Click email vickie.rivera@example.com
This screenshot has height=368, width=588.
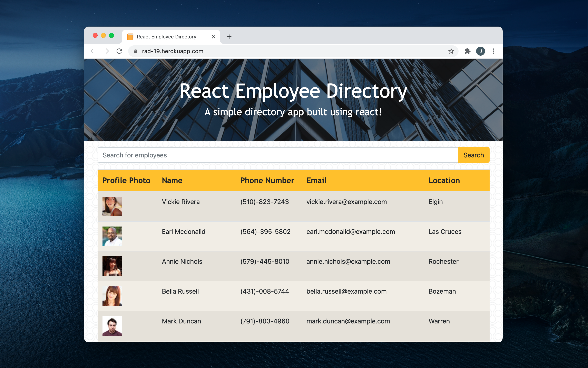click(x=346, y=202)
